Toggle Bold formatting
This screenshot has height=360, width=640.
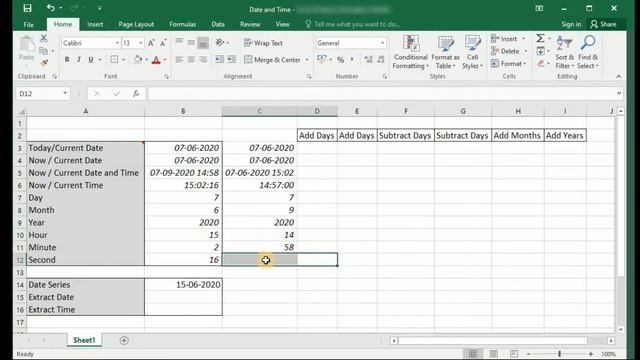[67, 60]
